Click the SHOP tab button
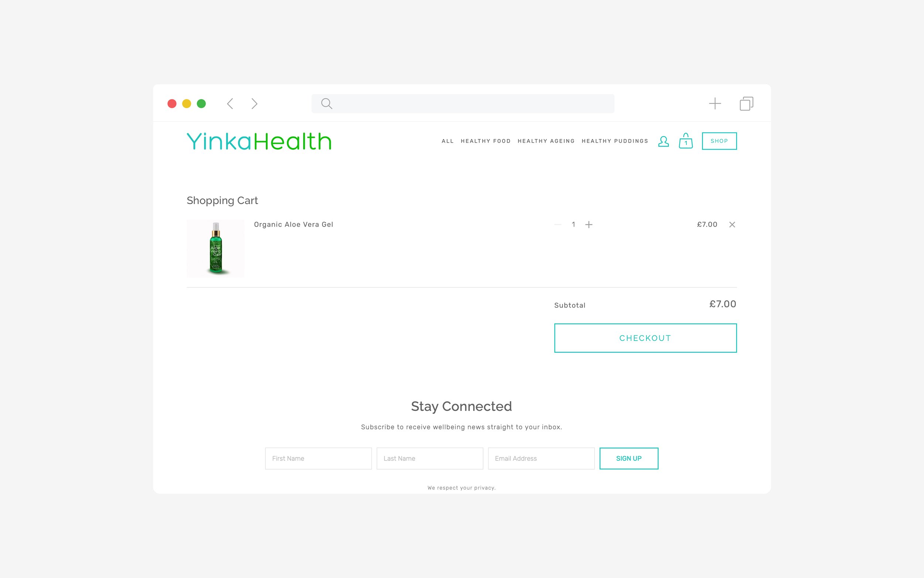 (719, 141)
